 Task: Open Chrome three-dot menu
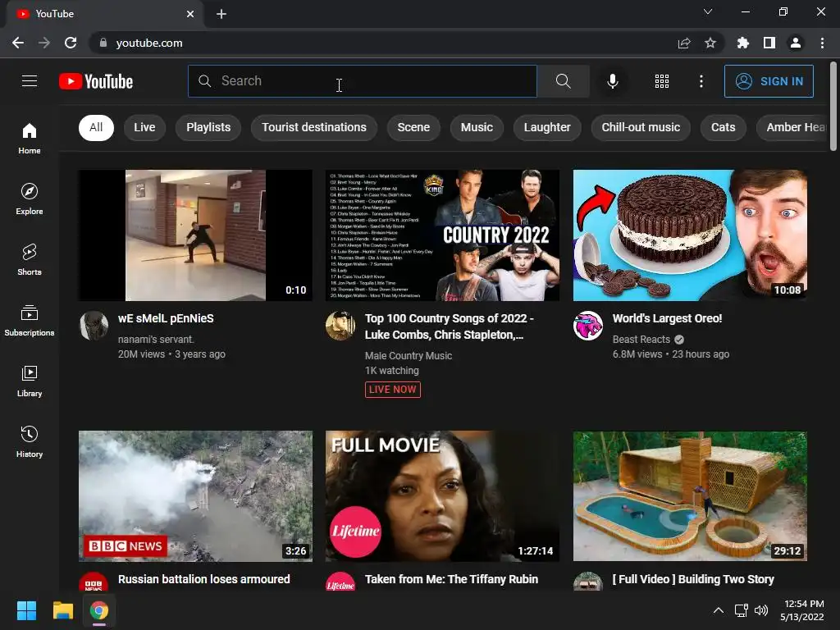click(822, 43)
